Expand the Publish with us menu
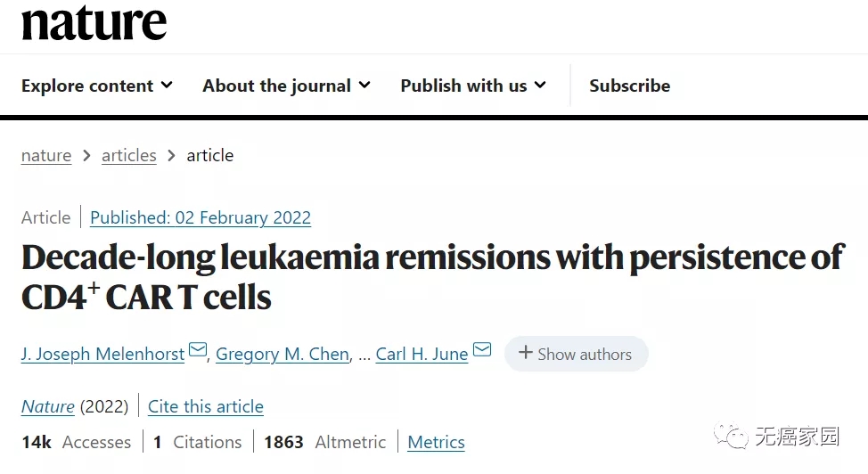The height and width of the screenshot is (474, 868). tap(473, 86)
